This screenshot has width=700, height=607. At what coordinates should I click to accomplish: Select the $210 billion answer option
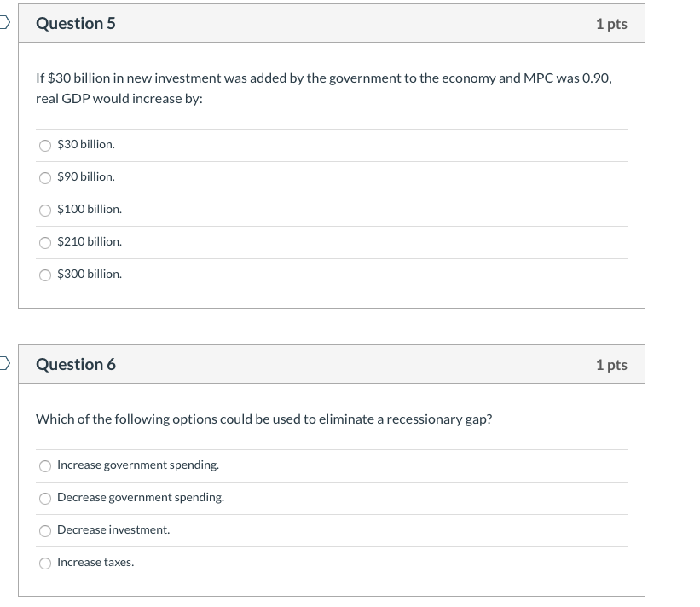point(45,242)
